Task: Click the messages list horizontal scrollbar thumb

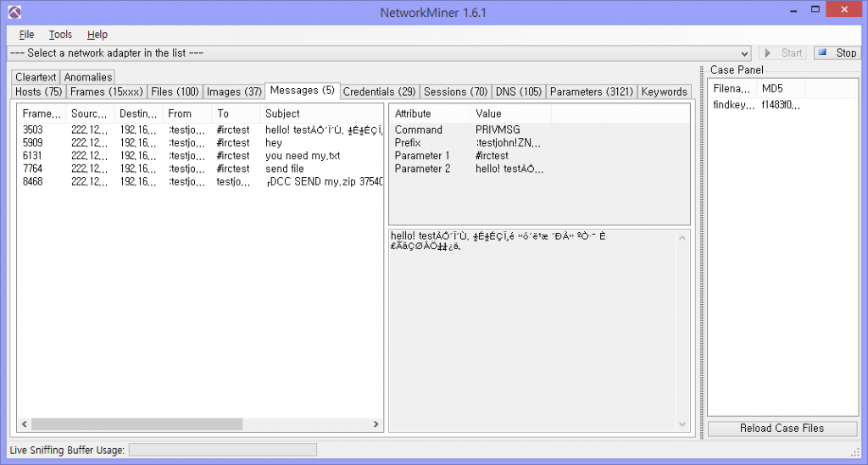Action: point(136,424)
